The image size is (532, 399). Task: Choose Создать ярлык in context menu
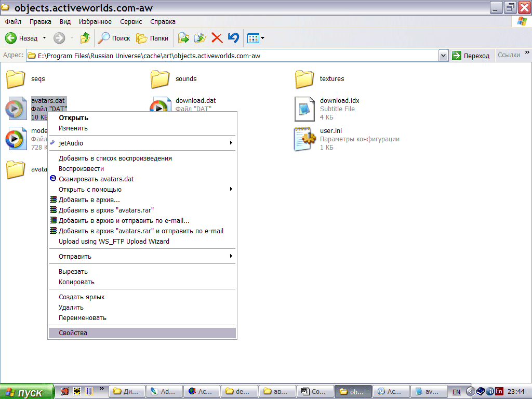pyautogui.click(x=142, y=297)
